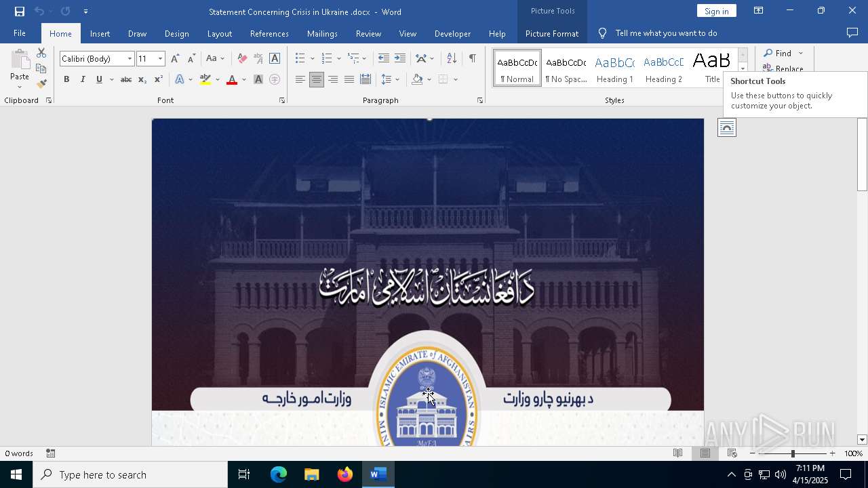This screenshot has width=868, height=488.
Task: Expand the Borders dropdown arrow
Action: (x=456, y=80)
